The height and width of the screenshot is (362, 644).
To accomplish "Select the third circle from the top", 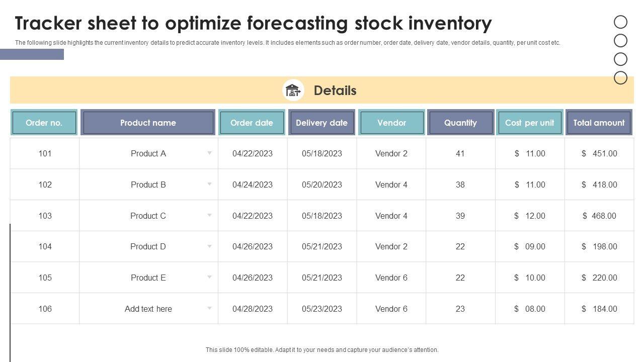I will 620,59.
